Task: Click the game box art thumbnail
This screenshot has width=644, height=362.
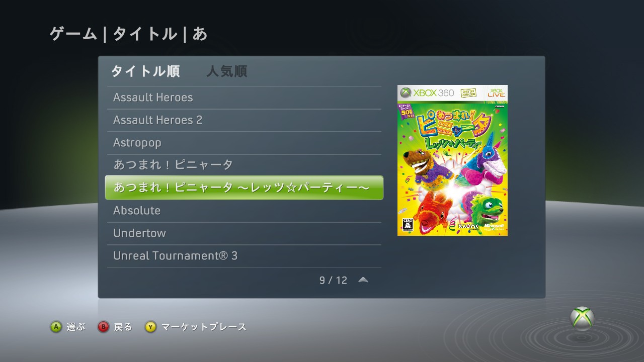Action: tap(452, 160)
